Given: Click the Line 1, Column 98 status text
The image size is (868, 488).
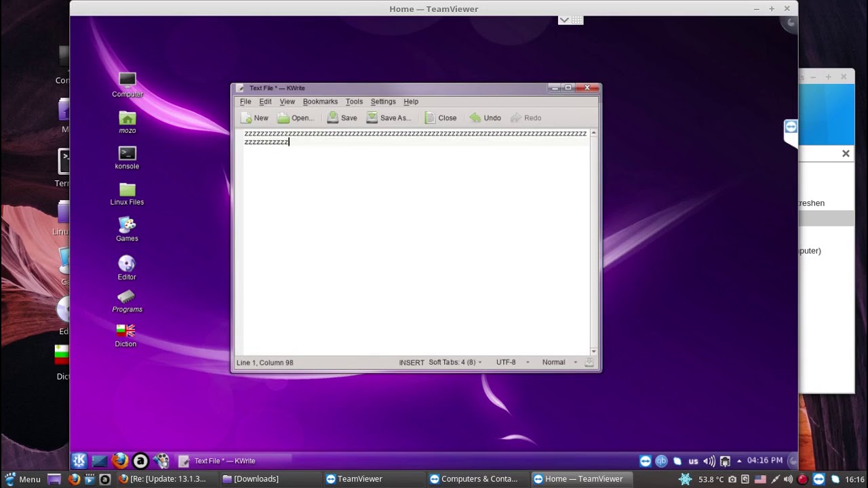Looking at the screenshot, I should pyautogui.click(x=265, y=363).
